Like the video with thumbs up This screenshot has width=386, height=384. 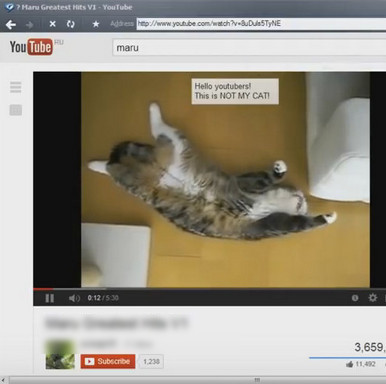(x=350, y=364)
